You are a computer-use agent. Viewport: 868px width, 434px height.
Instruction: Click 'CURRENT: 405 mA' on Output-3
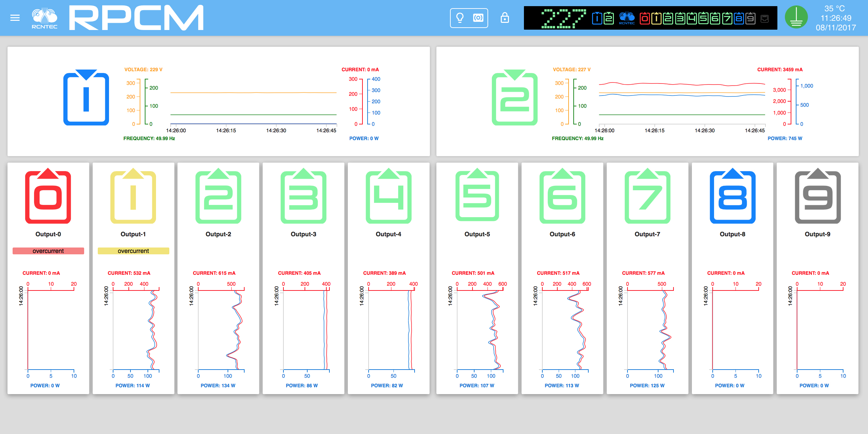tap(299, 273)
